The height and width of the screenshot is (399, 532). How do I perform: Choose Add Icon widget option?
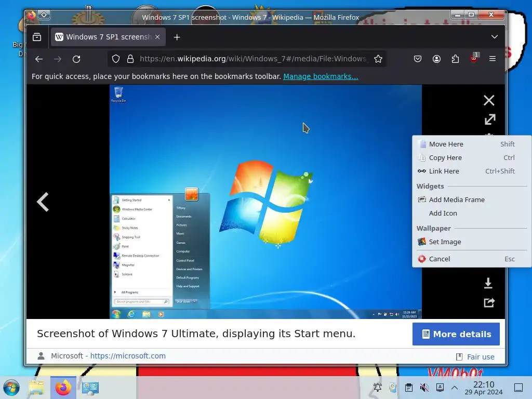point(472,214)
